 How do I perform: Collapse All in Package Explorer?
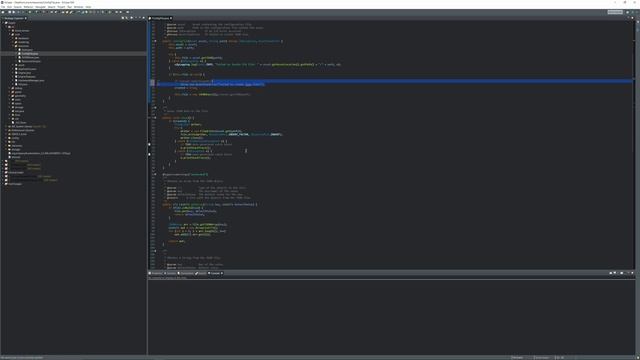point(123,18)
